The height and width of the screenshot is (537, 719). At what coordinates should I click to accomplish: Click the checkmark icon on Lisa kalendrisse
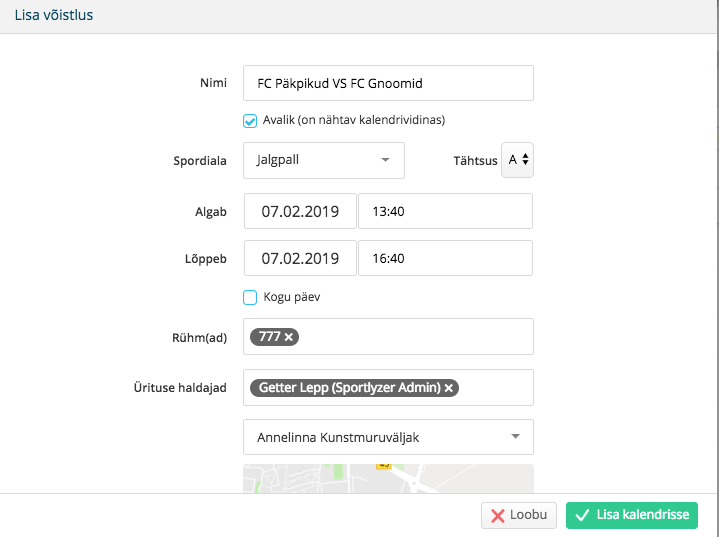tap(582, 515)
